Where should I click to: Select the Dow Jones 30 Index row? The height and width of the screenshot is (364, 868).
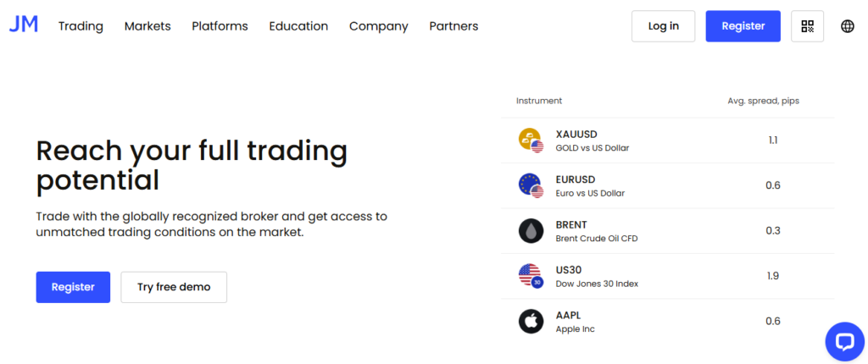pyautogui.click(x=661, y=276)
